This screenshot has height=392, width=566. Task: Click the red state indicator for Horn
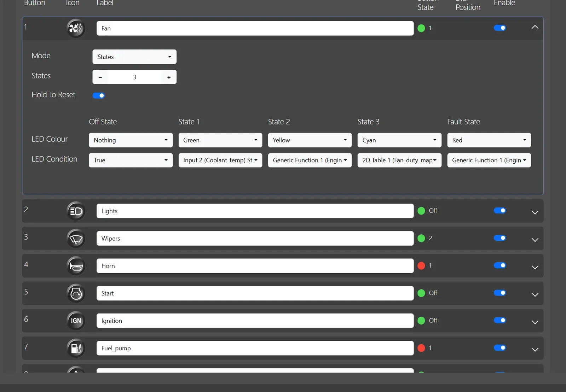pos(421,266)
